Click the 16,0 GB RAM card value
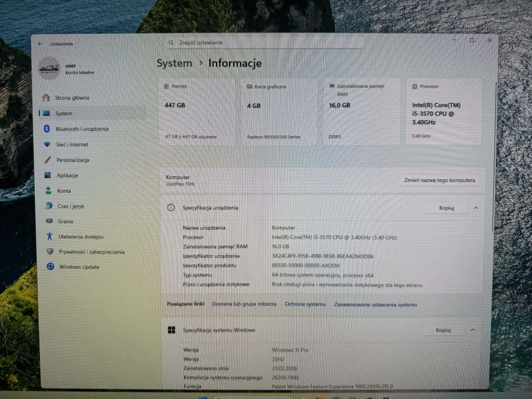The height and width of the screenshot is (399, 532). 339,105
